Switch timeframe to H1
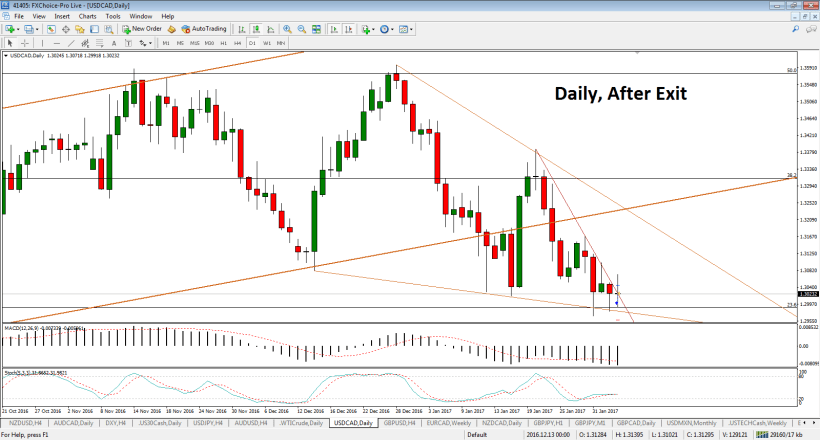 (223, 43)
